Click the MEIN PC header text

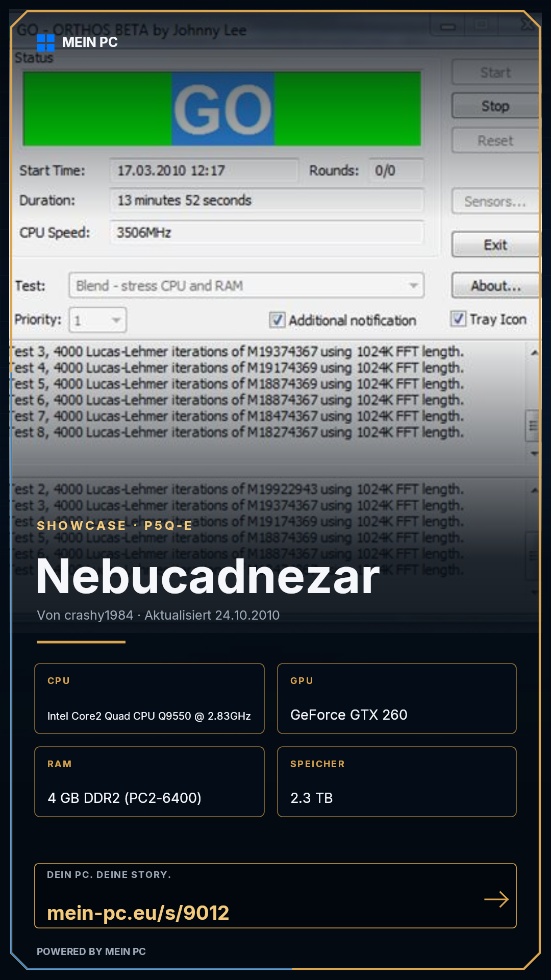90,42
